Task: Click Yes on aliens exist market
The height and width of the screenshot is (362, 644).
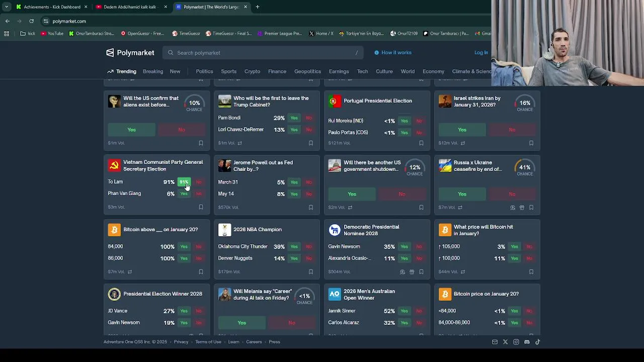Action: pos(131,130)
